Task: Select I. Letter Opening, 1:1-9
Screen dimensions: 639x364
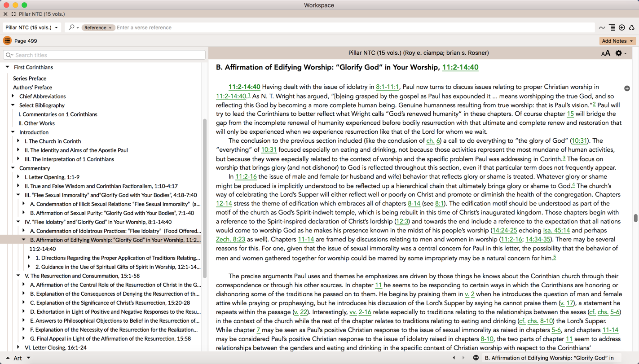Action: pyautogui.click(x=52, y=177)
